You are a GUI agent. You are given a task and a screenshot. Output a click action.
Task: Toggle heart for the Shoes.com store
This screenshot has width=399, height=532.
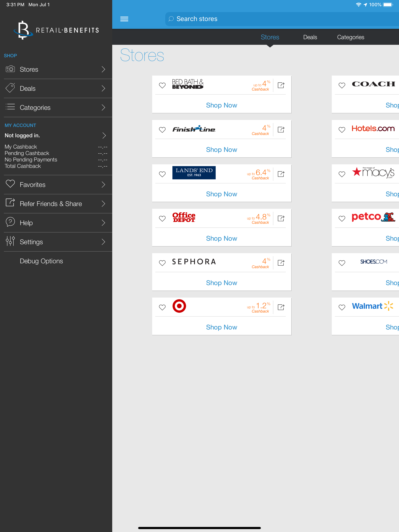[342, 263]
